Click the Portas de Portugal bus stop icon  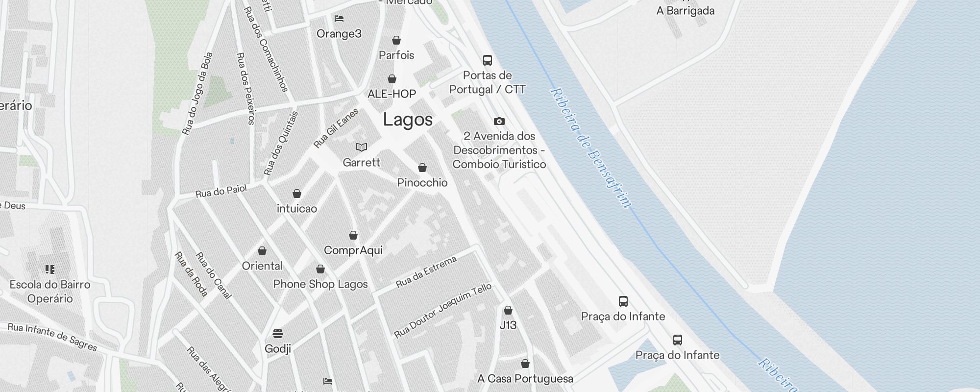coord(488,60)
